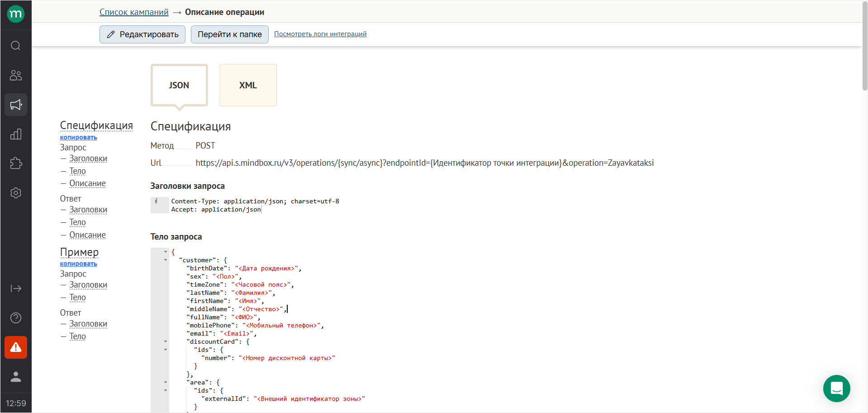The height and width of the screenshot is (413, 868).
Task: Select the JSON format tab
Action: coord(179,85)
